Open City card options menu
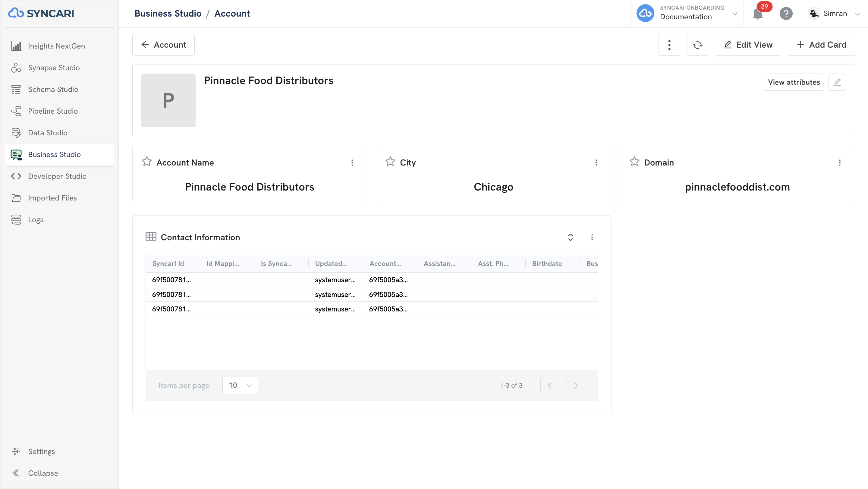Image resolution: width=868 pixels, height=489 pixels. pyautogui.click(x=596, y=163)
